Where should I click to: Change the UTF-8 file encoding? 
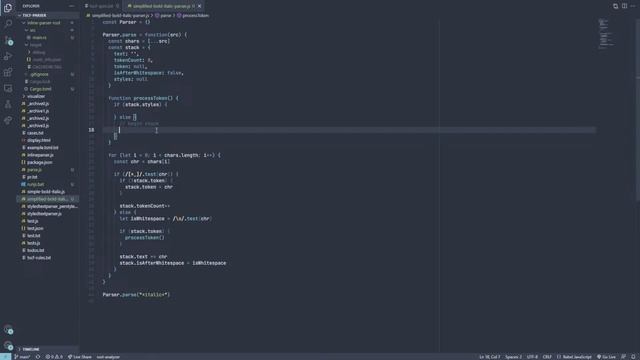(x=532, y=357)
